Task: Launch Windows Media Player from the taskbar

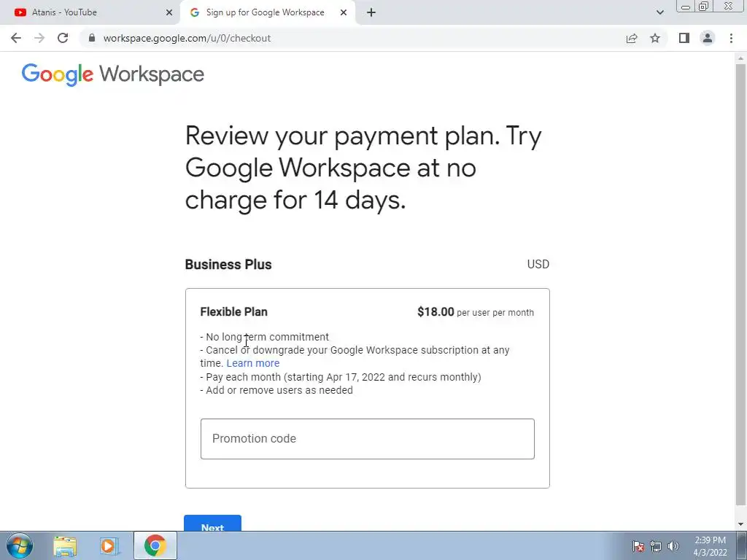Action: click(x=109, y=545)
